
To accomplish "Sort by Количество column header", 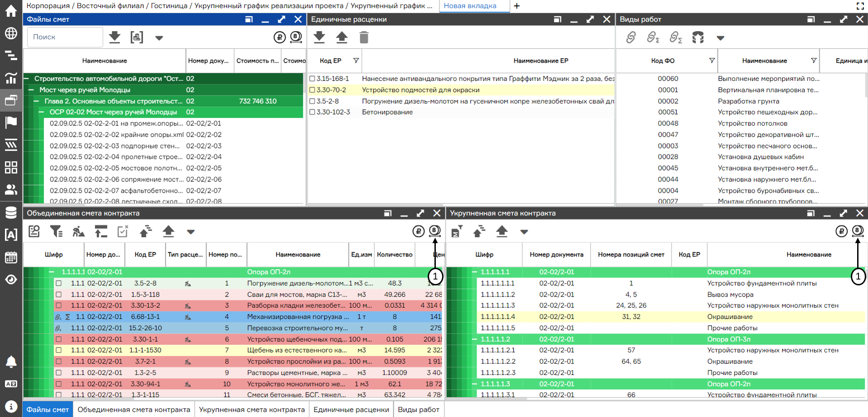I will 395,255.
